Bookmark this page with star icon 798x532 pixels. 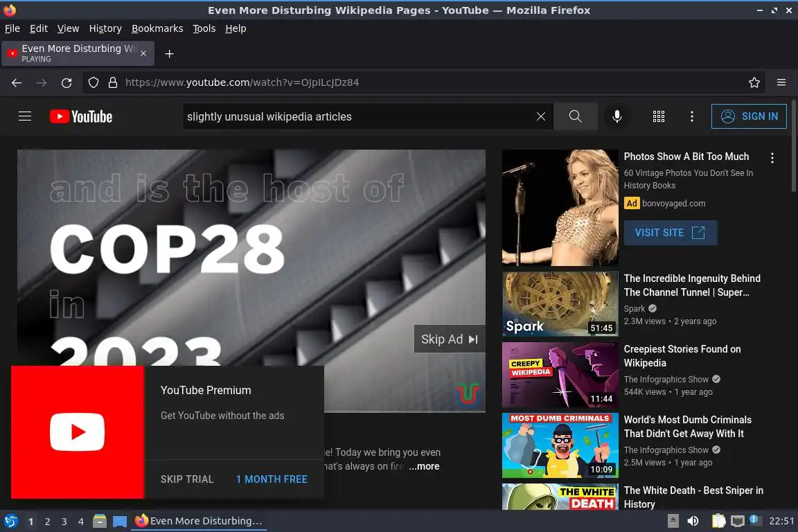tap(754, 82)
